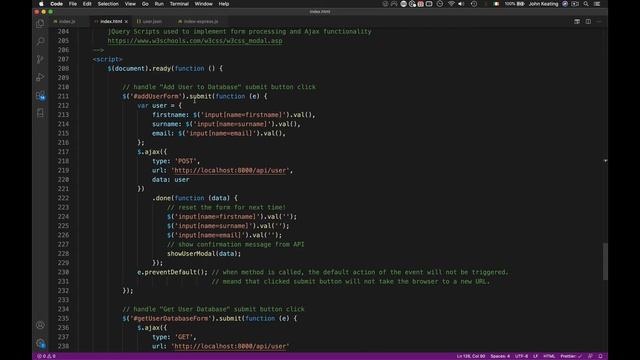Open the Ln, Col cursor position indicator

[x=471, y=356]
